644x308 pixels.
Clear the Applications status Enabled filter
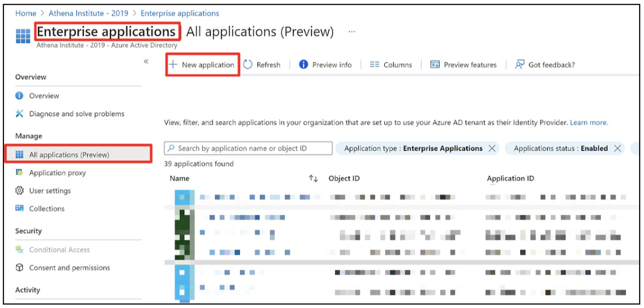[617, 148]
